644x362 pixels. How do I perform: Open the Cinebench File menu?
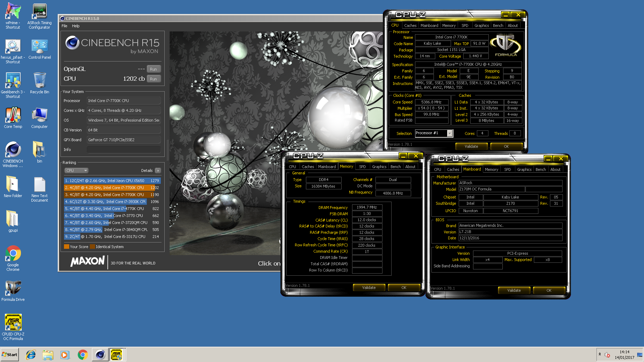tap(64, 26)
